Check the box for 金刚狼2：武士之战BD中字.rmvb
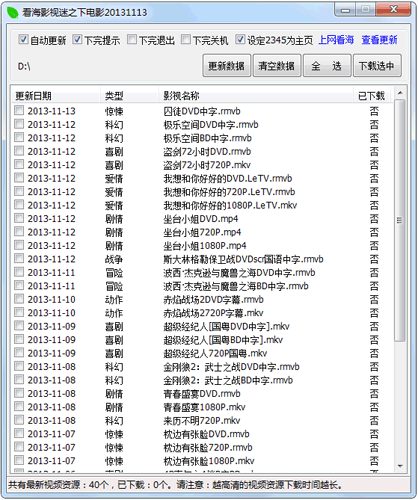 [19, 379]
